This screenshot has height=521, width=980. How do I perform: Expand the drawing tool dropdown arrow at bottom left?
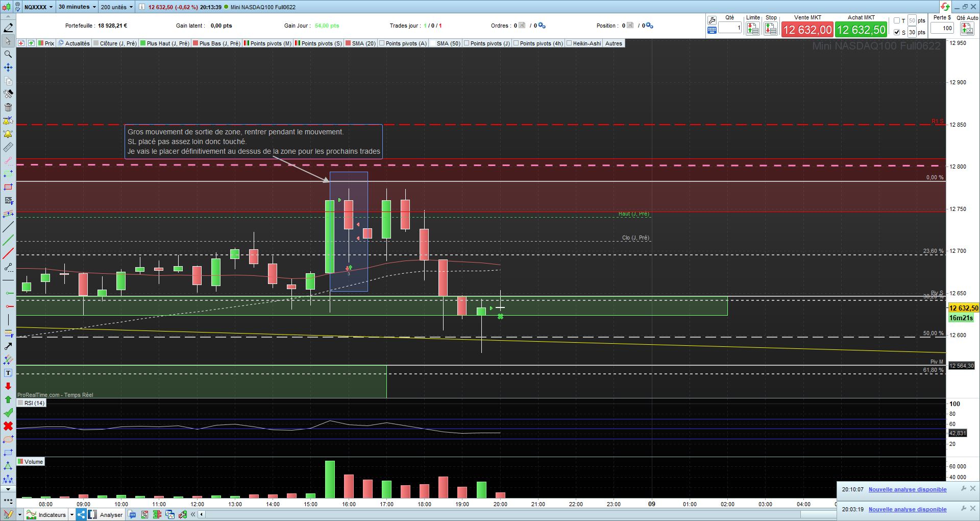point(19,515)
